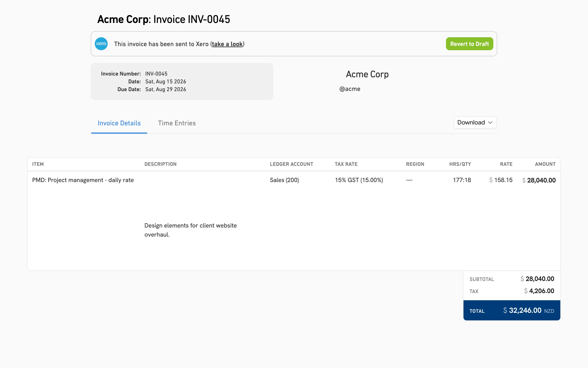
Task: Click the page title 'Acme Corp: Invoice INV-0045'
Action: click(x=163, y=19)
